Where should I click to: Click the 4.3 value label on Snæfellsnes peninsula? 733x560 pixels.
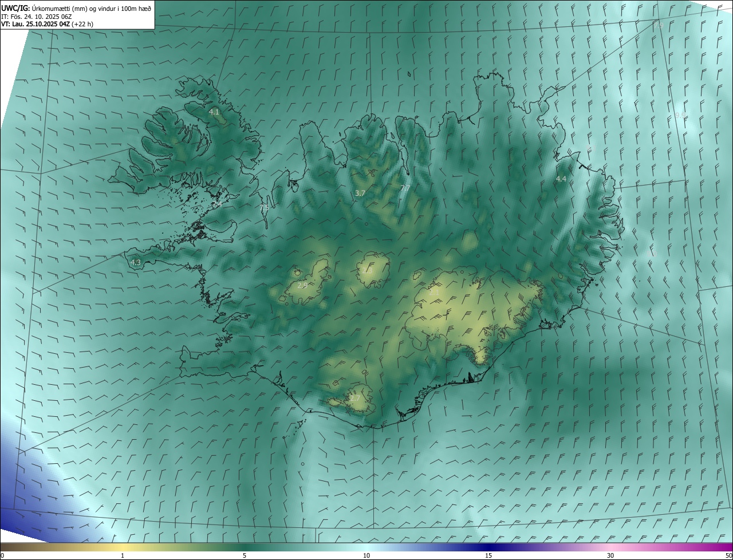click(x=136, y=262)
